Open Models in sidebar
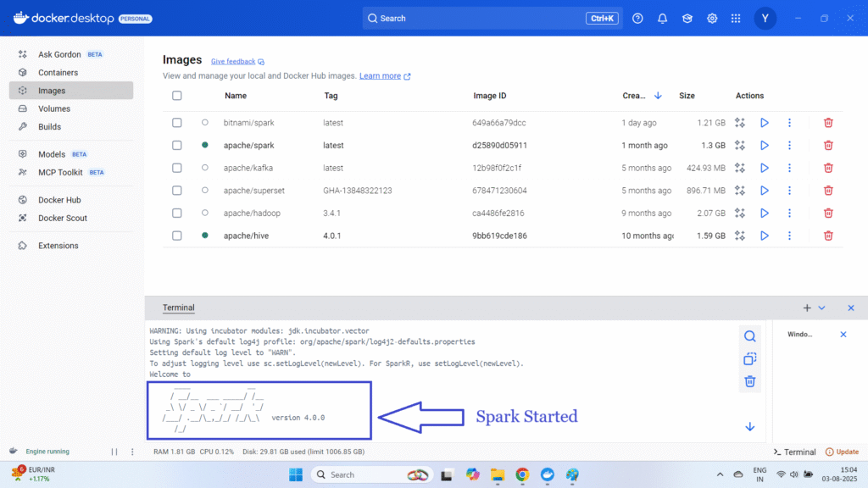This screenshot has width=868, height=488. 71,154
